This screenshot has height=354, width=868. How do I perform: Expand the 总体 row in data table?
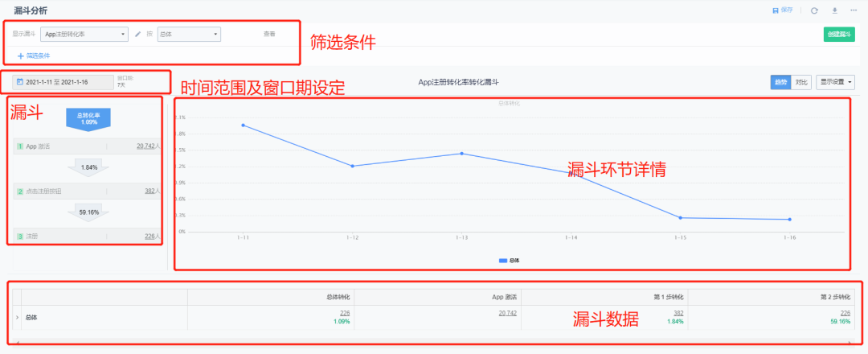pos(17,317)
